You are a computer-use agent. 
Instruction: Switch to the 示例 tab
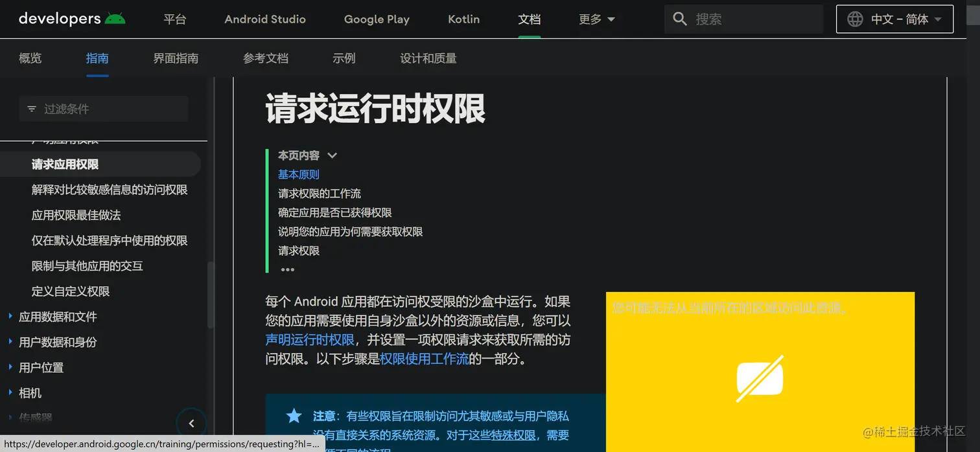coord(344,58)
